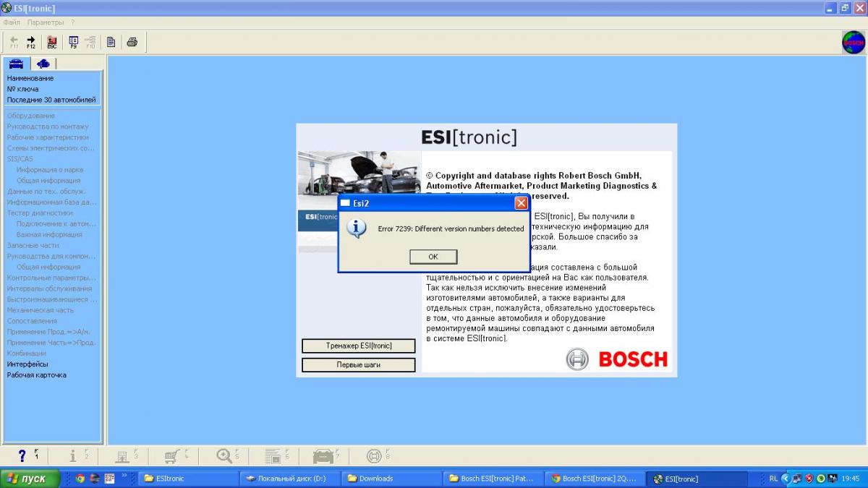Launch Chrome from quick launch bar
This screenshot has width=868, height=488.
tap(80, 479)
